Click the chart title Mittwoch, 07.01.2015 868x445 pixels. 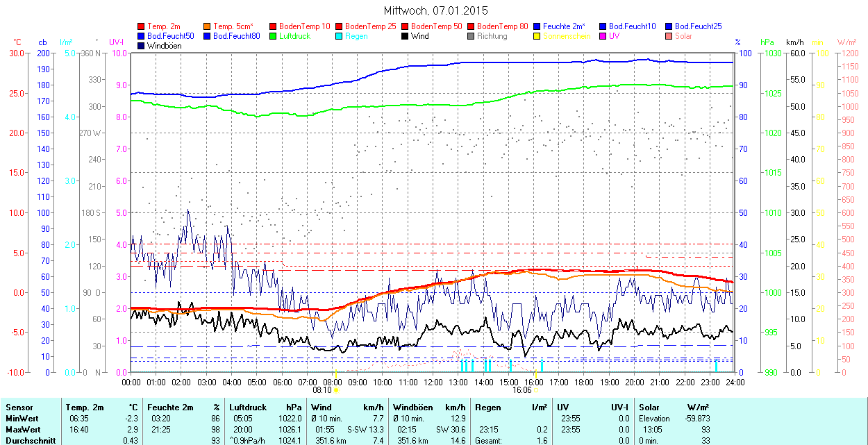tap(435, 10)
